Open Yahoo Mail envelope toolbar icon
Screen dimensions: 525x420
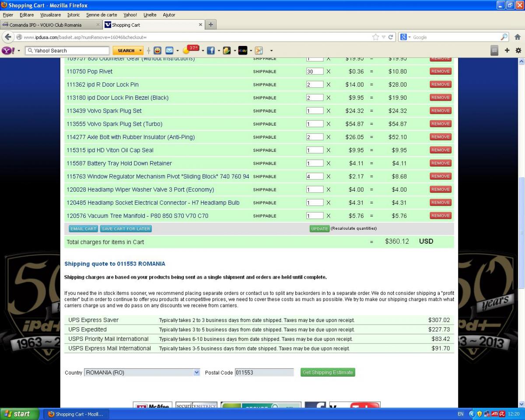(x=169, y=50)
